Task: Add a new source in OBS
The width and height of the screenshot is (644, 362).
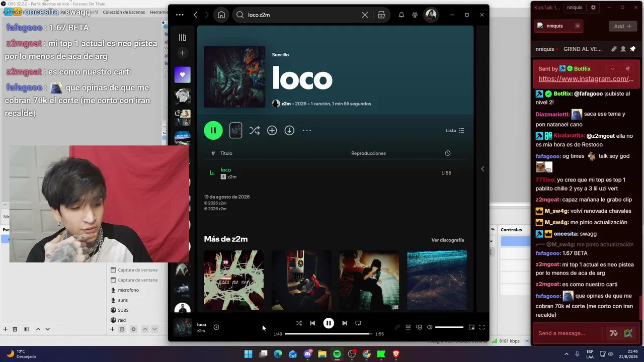Action: point(112,329)
